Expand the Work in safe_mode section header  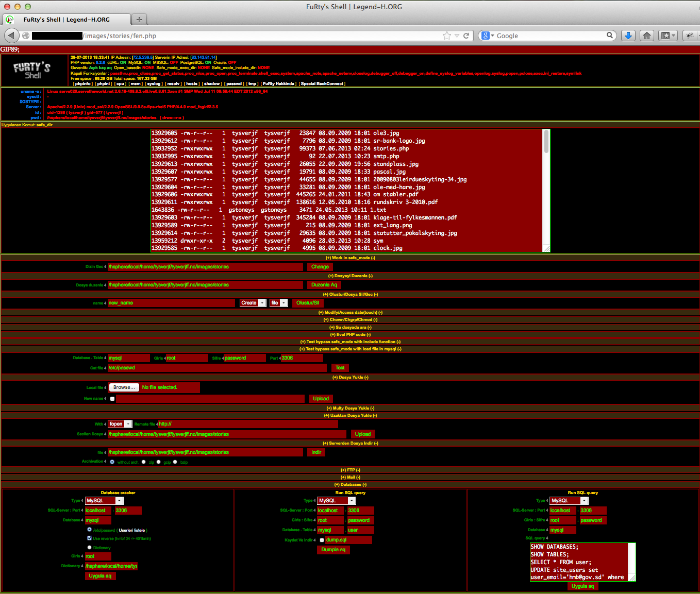(x=350, y=258)
